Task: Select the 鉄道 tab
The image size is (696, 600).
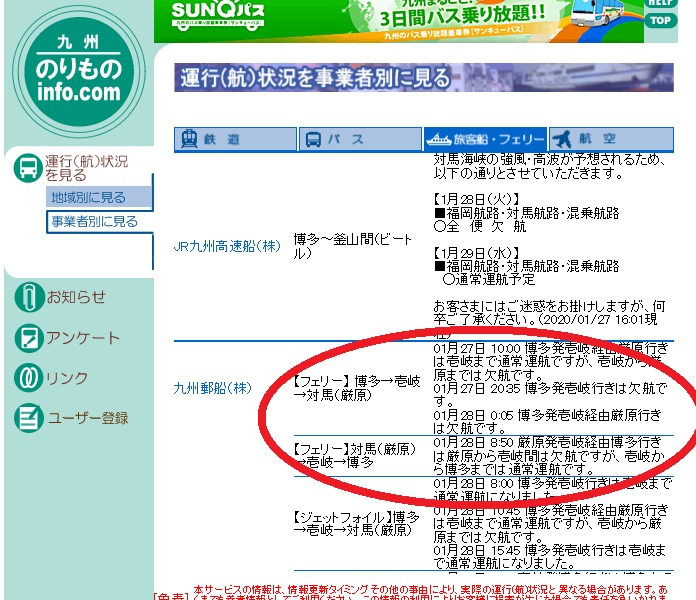Action: [235, 139]
